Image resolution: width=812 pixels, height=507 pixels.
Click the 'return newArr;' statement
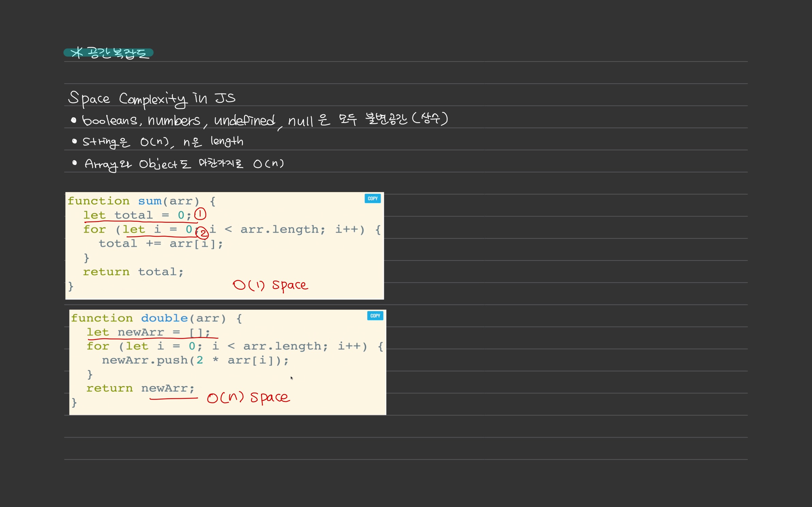[140, 388]
